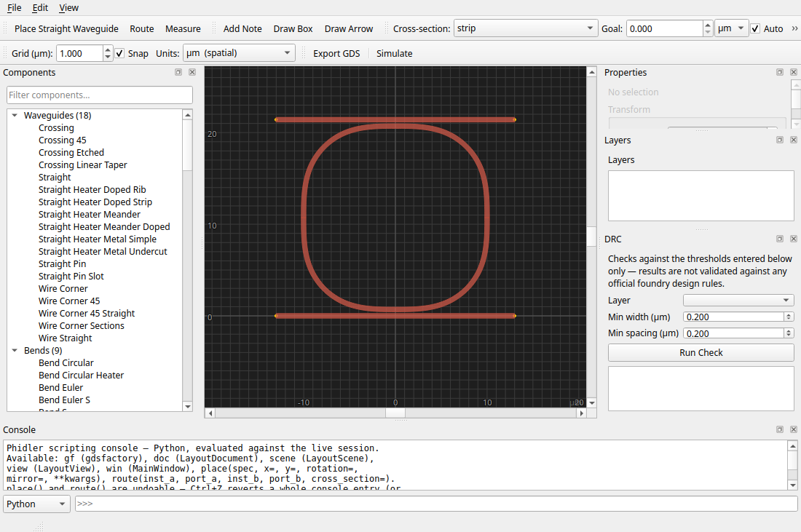Image resolution: width=801 pixels, height=532 pixels.
Task: Click the Run Check button
Action: pos(701,353)
